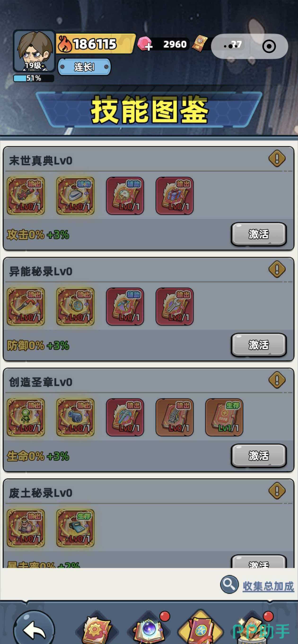Open the dagger skill book in 异能秘录

coord(26,306)
